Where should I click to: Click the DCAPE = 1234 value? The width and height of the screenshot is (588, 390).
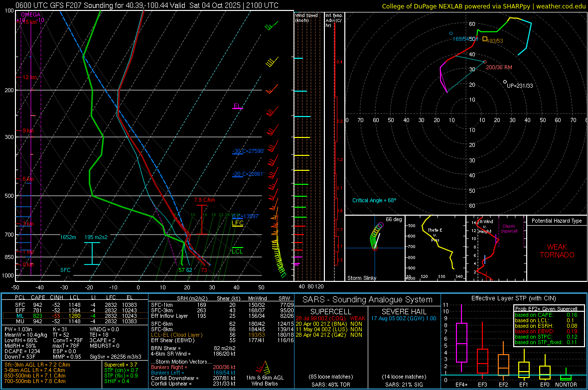[22, 351]
